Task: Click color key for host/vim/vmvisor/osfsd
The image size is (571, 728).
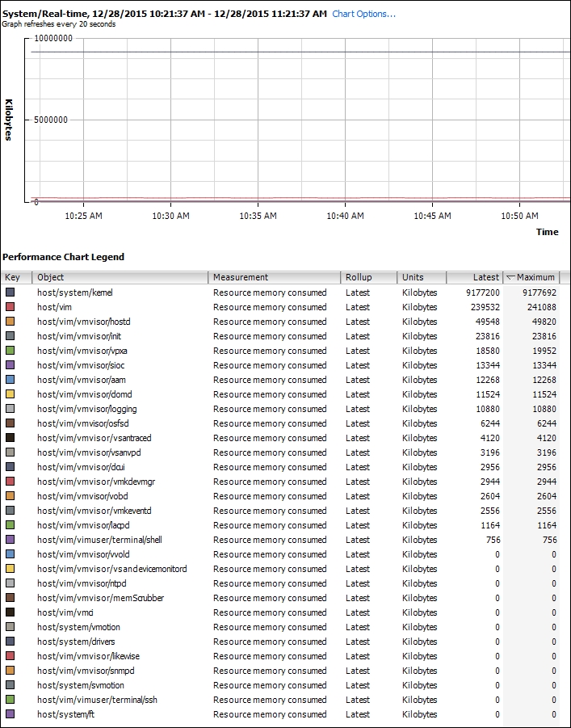Action: click(x=10, y=423)
